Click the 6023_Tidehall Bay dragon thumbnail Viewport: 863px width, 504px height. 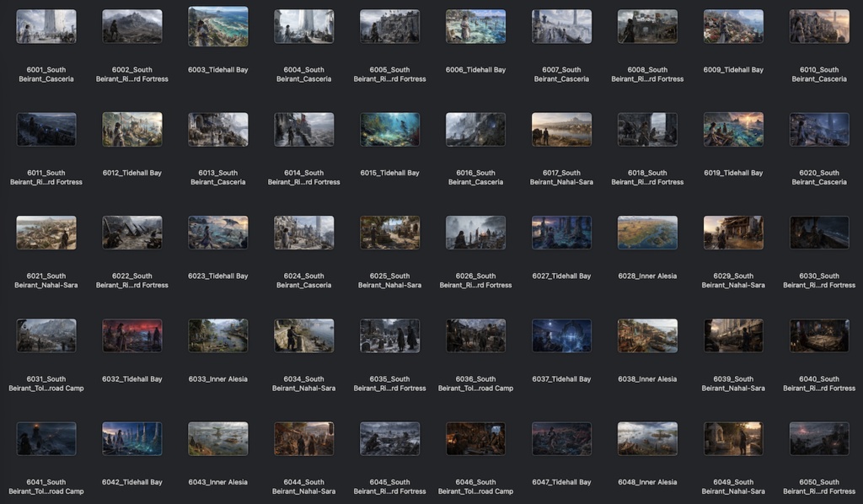click(218, 232)
